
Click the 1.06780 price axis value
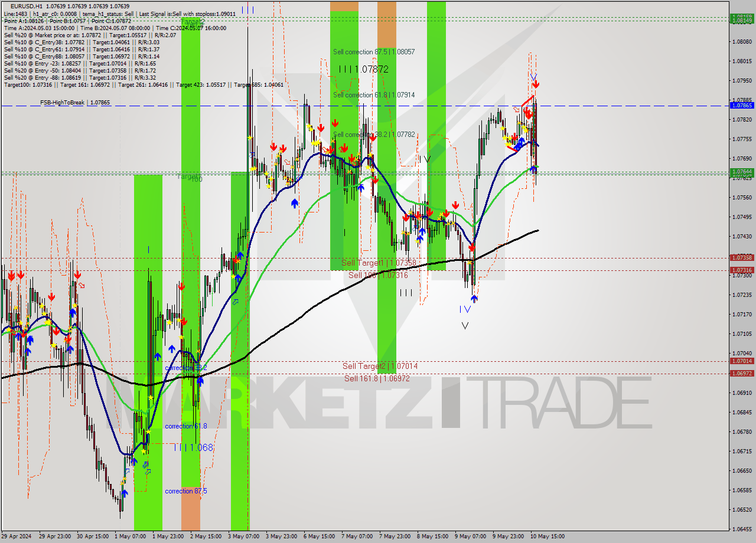tap(742, 431)
